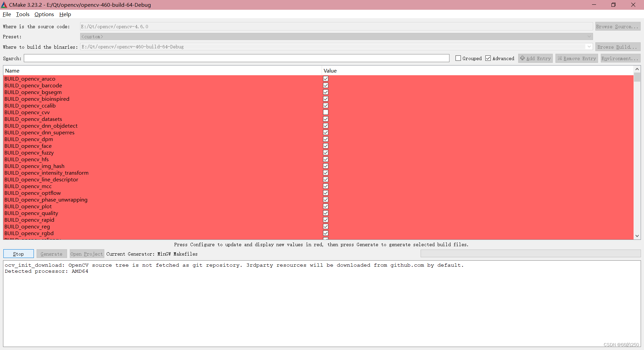Toggle BUILD_opencv_datasets checkbox
Viewport: 644px width, 350px height.
[x=326, y=119]
